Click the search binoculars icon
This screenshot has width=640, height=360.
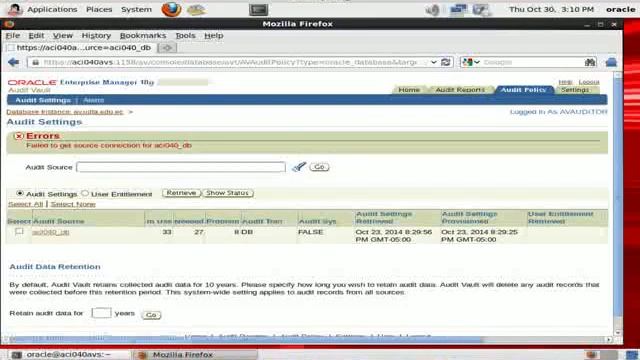[x=590, y=62]
